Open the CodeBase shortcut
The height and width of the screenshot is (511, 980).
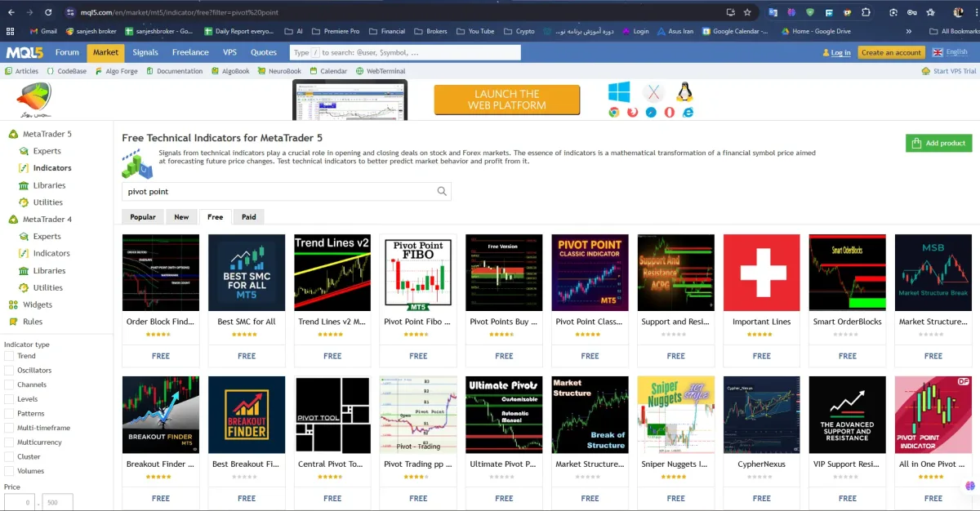[x=66, y=71]
